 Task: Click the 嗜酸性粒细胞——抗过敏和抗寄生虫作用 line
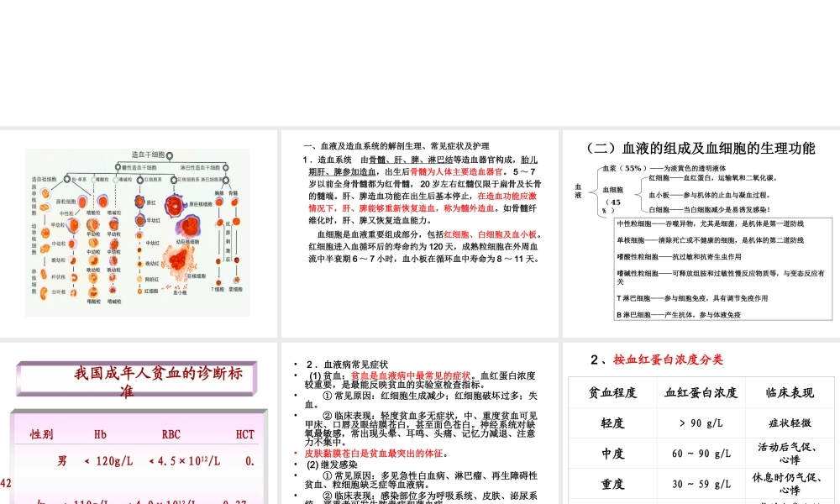679,257
